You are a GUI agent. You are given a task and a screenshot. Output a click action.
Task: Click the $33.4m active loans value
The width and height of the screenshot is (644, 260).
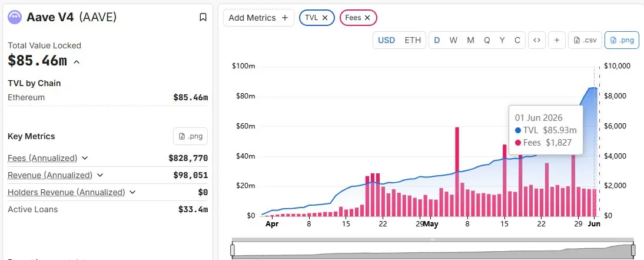click(193, 209)
